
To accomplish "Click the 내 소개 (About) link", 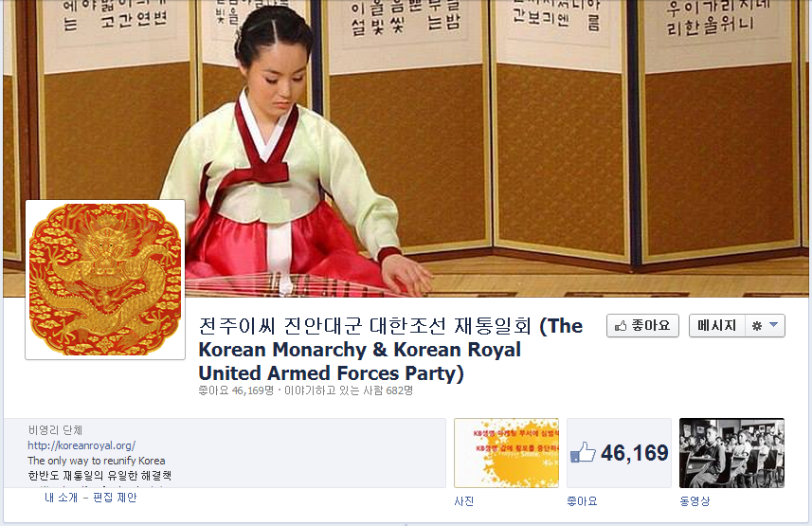I will pyautogui.click(x=61, y=498).
